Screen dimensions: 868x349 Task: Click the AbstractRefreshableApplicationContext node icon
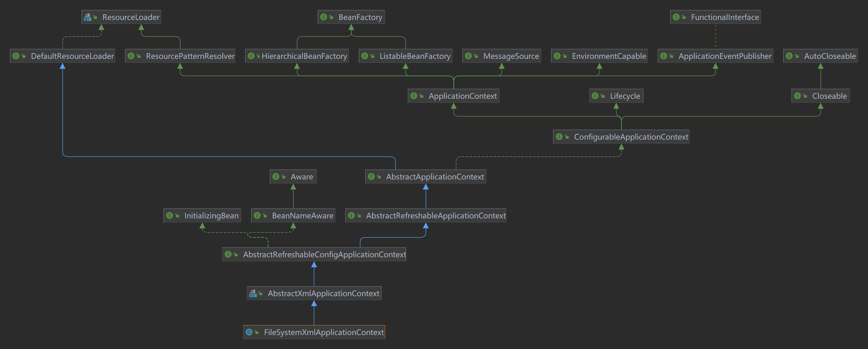pos(351,215)
